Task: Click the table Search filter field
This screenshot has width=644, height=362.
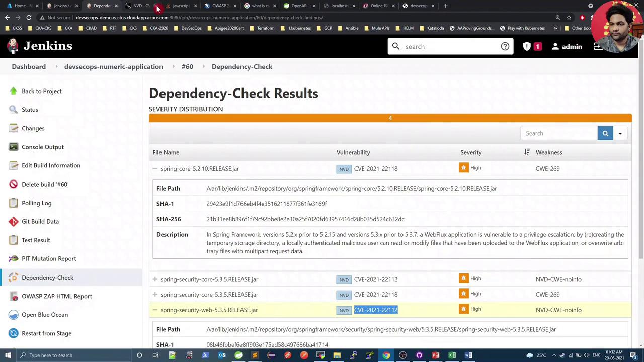Action: [x=559, y=133]
